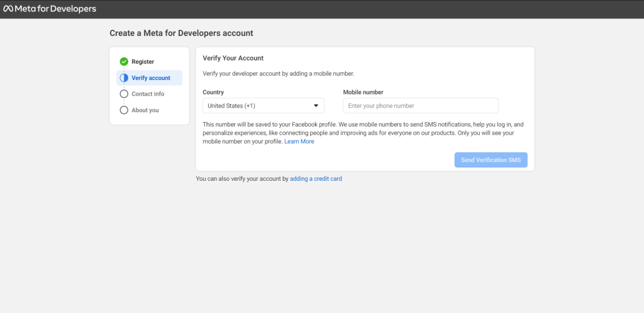Click the Contact info step circle icon
Screen dimensions: 644x313
pos(124,94)
